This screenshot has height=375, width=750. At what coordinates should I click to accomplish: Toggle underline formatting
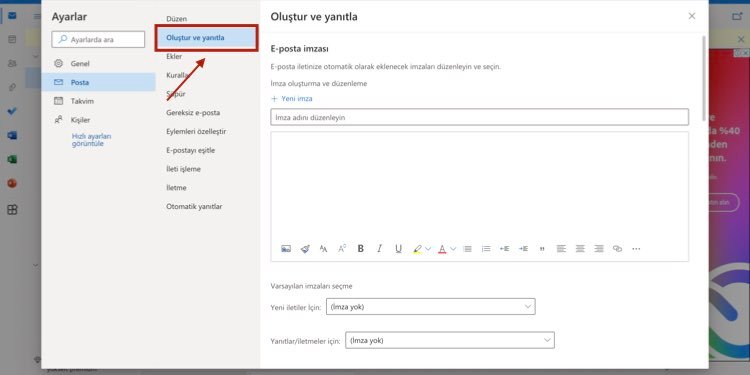click(x=398, y=249)
